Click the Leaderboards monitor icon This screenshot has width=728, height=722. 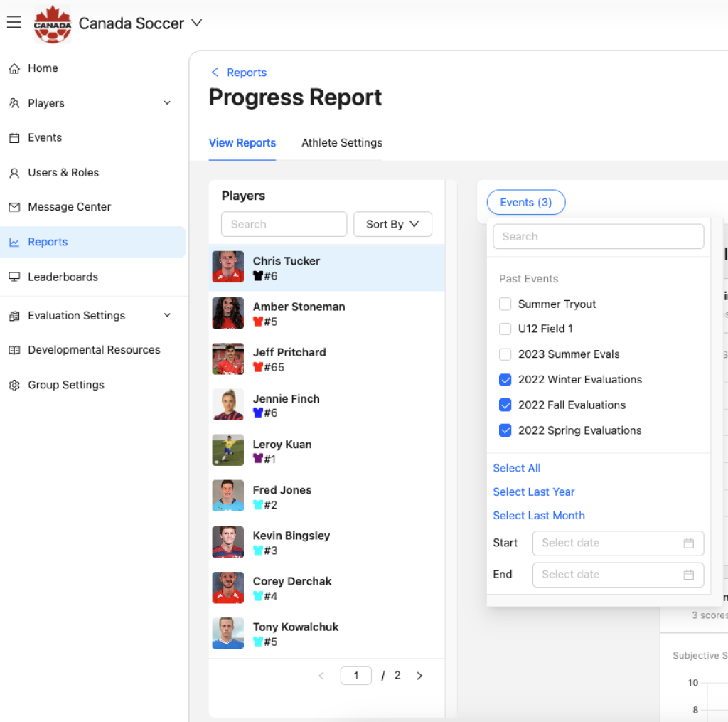[14, 277]
